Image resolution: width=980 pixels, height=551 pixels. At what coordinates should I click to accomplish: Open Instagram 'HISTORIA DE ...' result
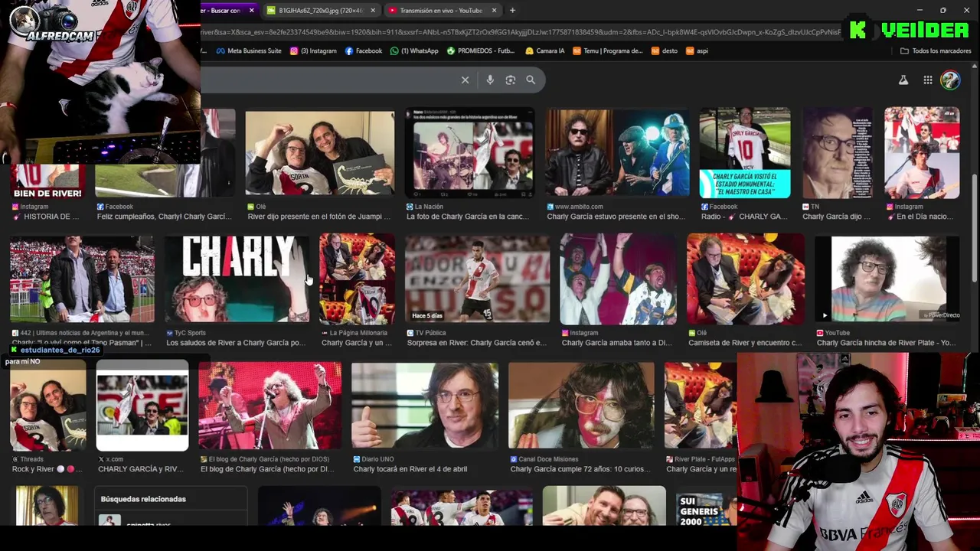pos(46,217)
